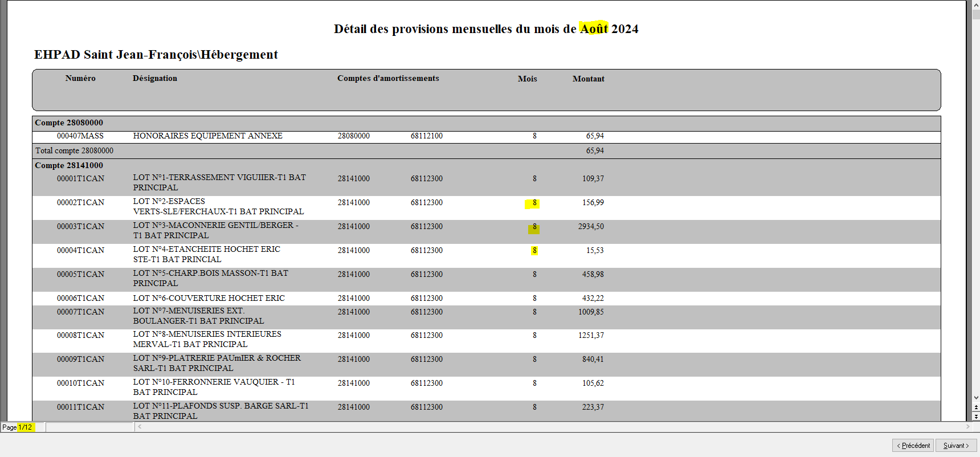The image size is (980, 457).
Task: Click the double-down next page arrow
Action: point(975,417)
